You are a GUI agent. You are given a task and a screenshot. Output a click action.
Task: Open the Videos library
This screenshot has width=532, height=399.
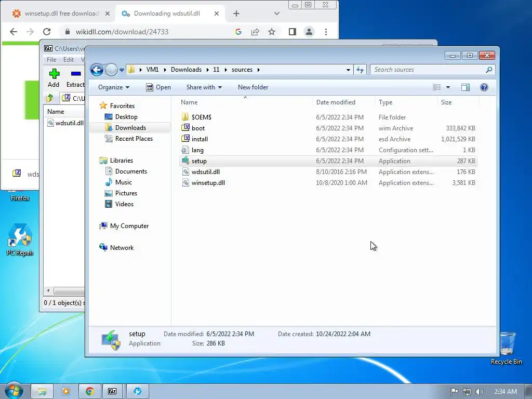[x=124, y=204]
